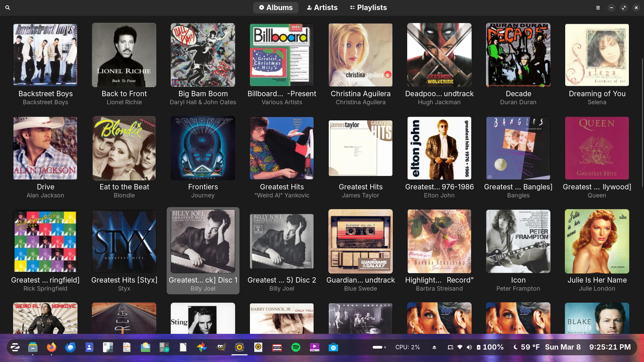The height and width of the screenshot is (362, 644).
Task: Open the hamburger menu button
Action: (598, 7)
